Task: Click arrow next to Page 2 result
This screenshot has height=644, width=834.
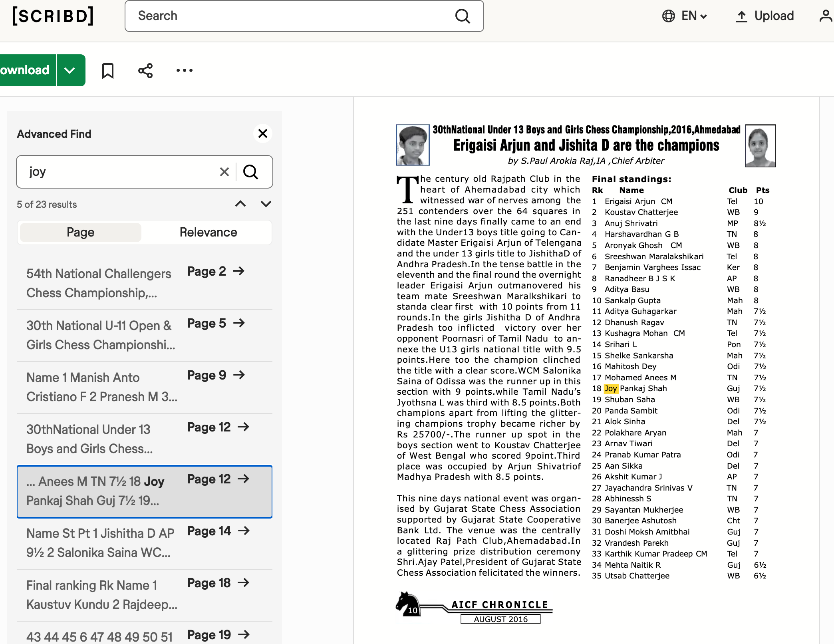Action: 239,271
